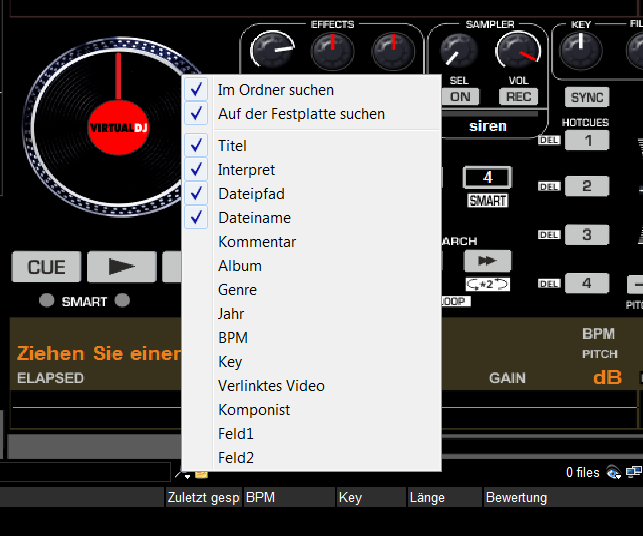
Task: Toggle the right SMART indicator dot
Action: click(122, 300)
